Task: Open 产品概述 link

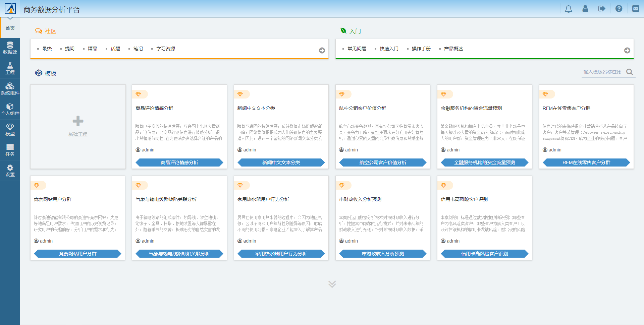Action: coord(453,49)
